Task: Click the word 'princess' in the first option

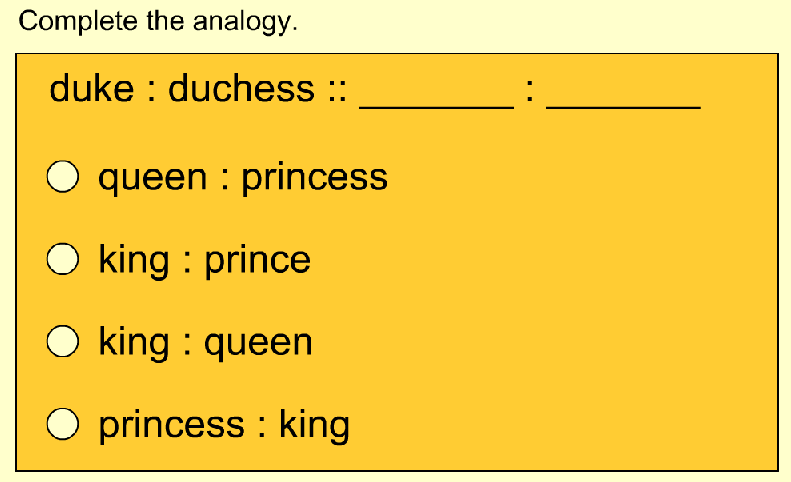Action: pos(314,179)
